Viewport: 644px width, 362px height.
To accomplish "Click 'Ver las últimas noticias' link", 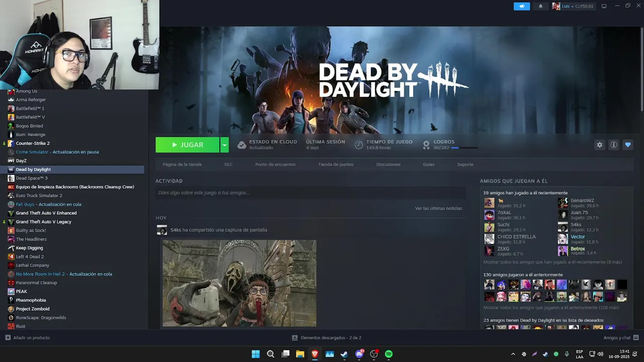I will 438,208.
